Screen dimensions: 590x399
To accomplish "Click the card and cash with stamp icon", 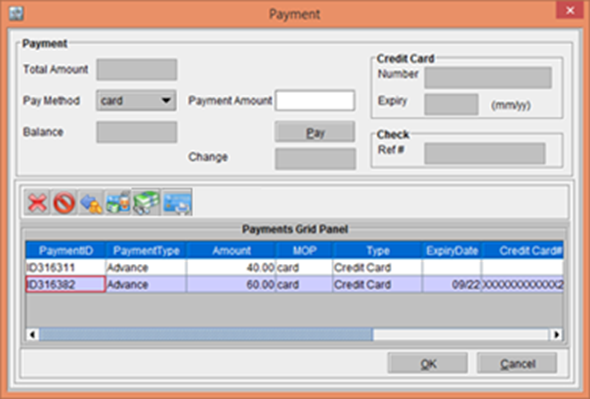I will coord(118,203).
